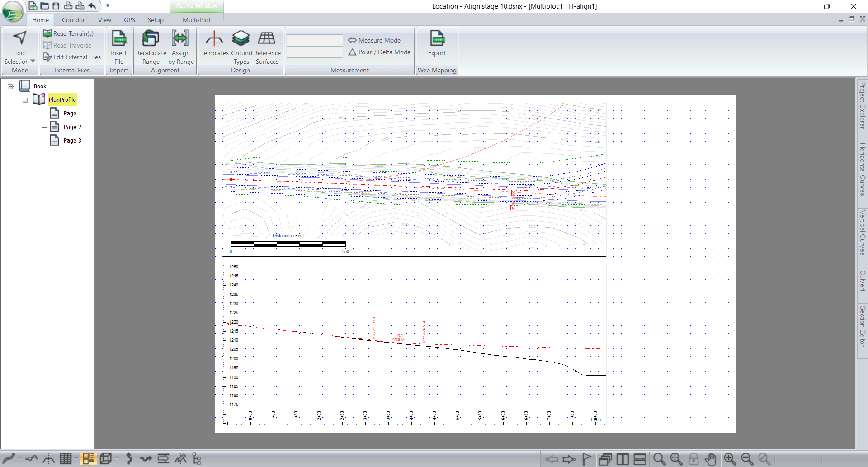Open dropdown arrow beside Plan window icon

point(19,459)
